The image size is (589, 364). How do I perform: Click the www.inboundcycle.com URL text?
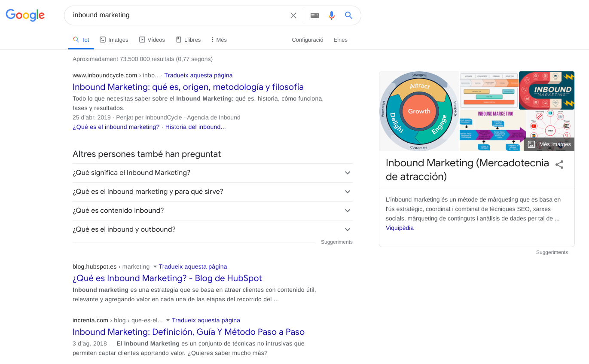[x=105, y=75]
